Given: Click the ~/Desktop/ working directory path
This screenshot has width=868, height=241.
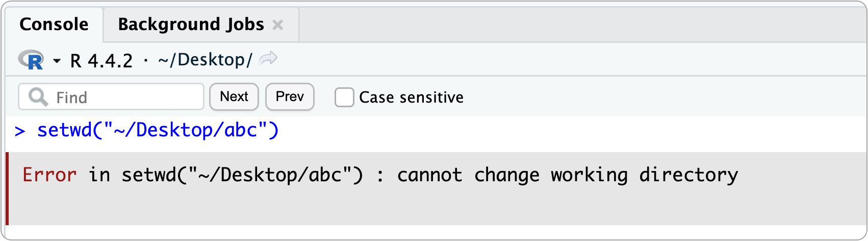Looking at the screenshot, I should click(206, 60).
